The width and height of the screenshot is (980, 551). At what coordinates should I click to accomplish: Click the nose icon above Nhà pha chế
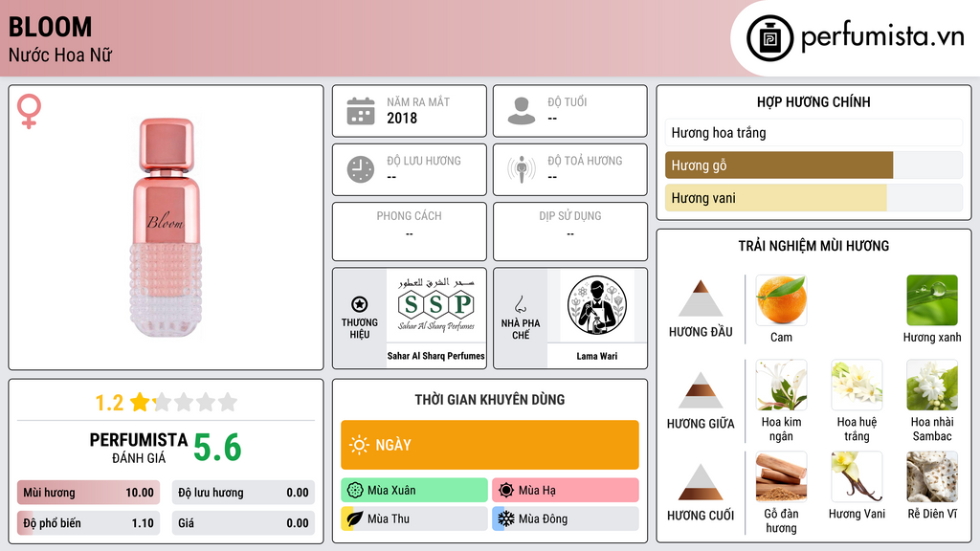click(x=520, y=304)
